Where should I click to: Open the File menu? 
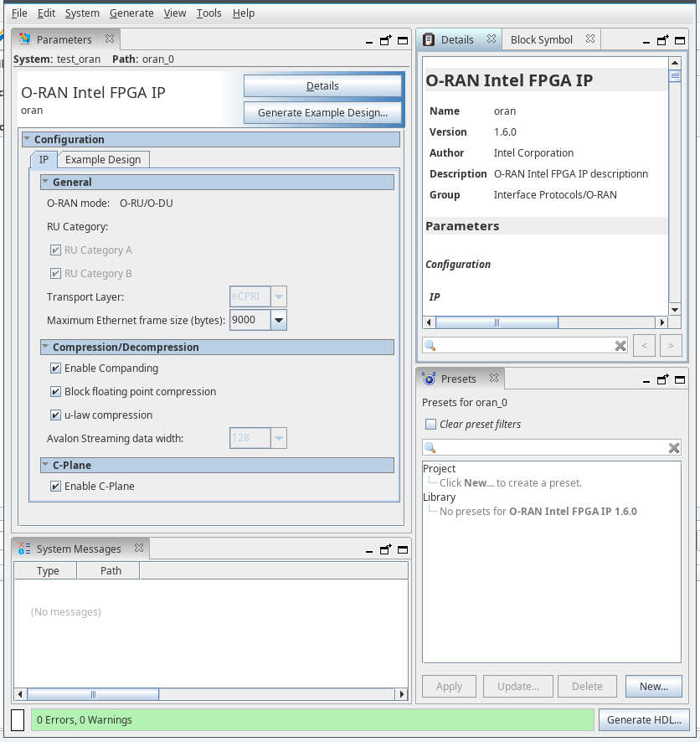[19, 13]
